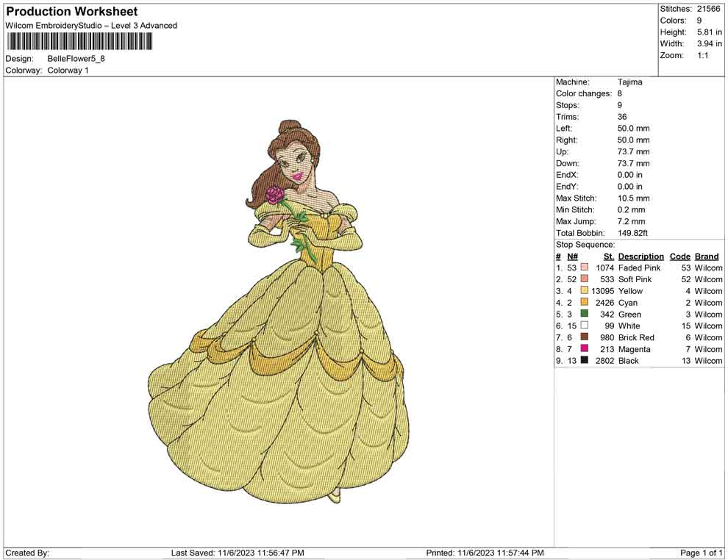Select the Soft Pink thread swatch

coord(585,280)
